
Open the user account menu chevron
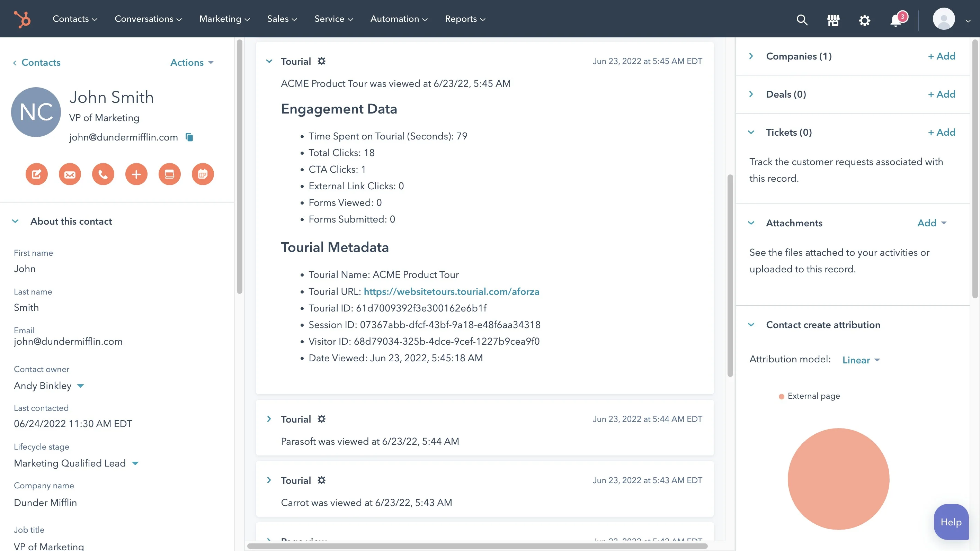[968, 21]
